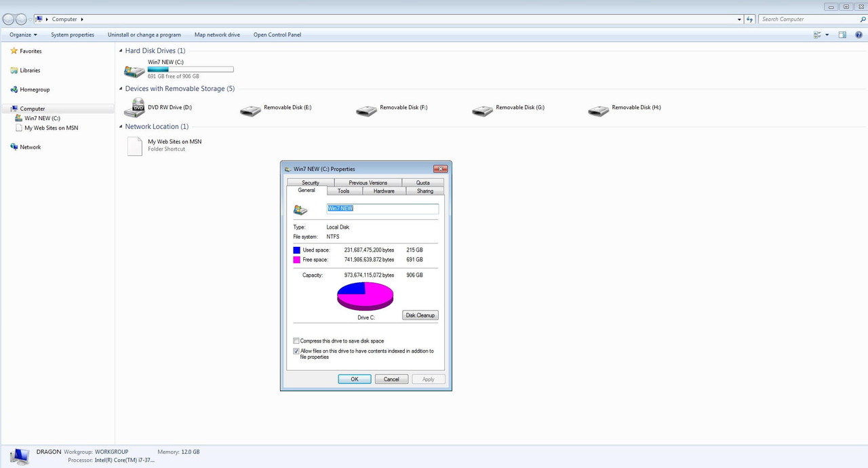Expand the arrow after Computer in address bar
Screen dimensions: 868x468
(82, 19)
